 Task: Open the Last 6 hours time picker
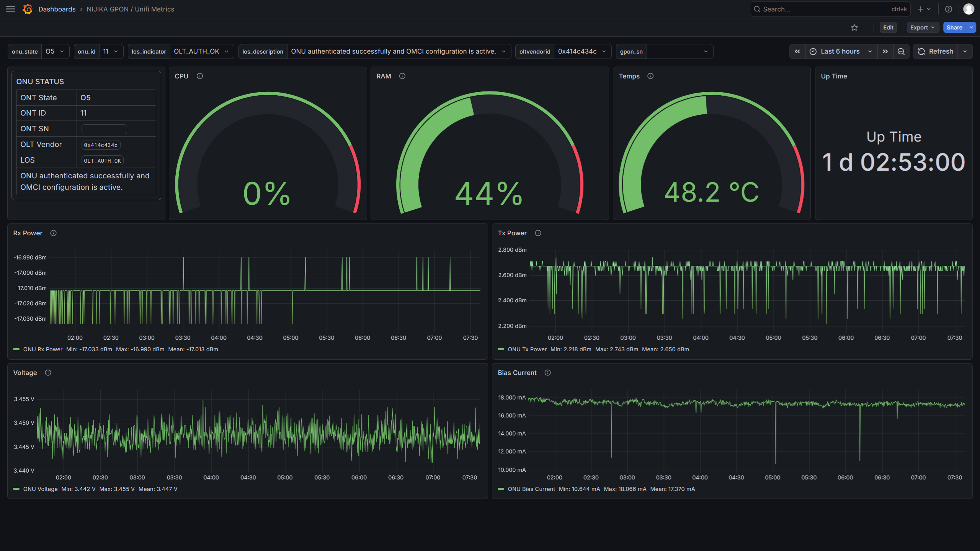tap(840, 51)
